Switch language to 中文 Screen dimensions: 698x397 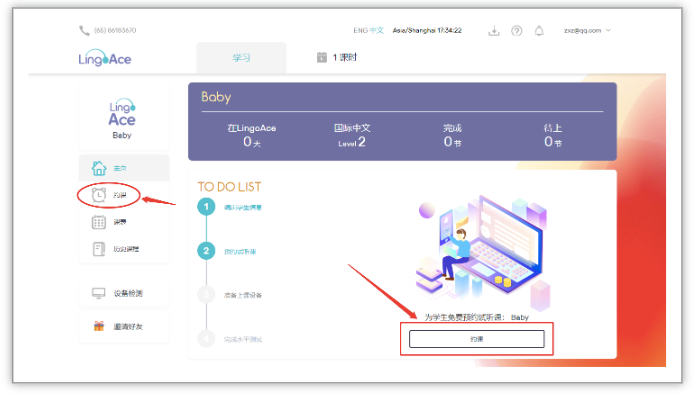377,30
